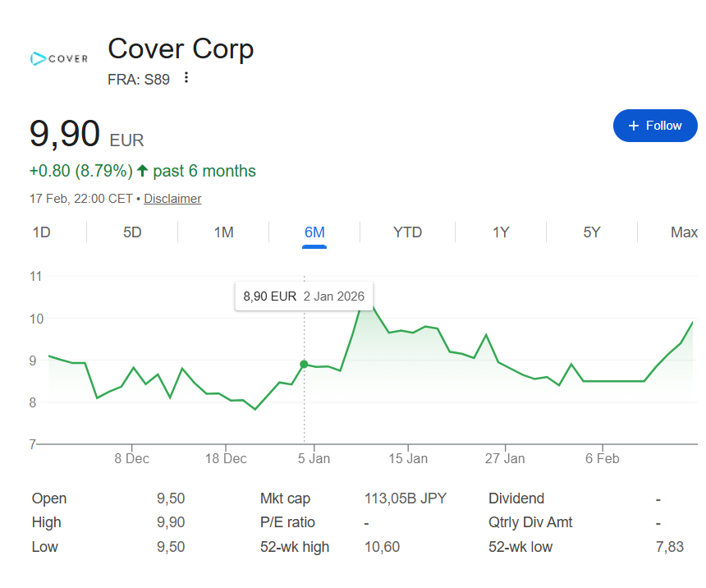Click the Dividend label
Screen dimensions: 706x588
point(516,498)
